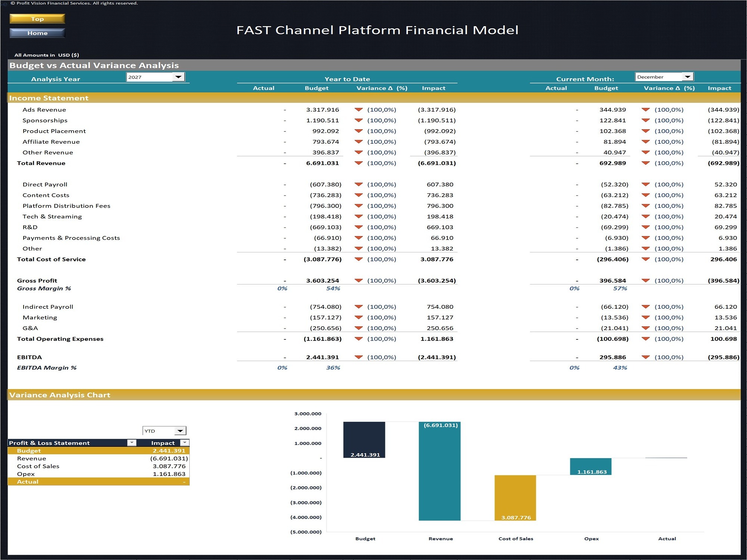
Task: Click the red triangle for Total Operating Expenses
Action: coord(359,339)
